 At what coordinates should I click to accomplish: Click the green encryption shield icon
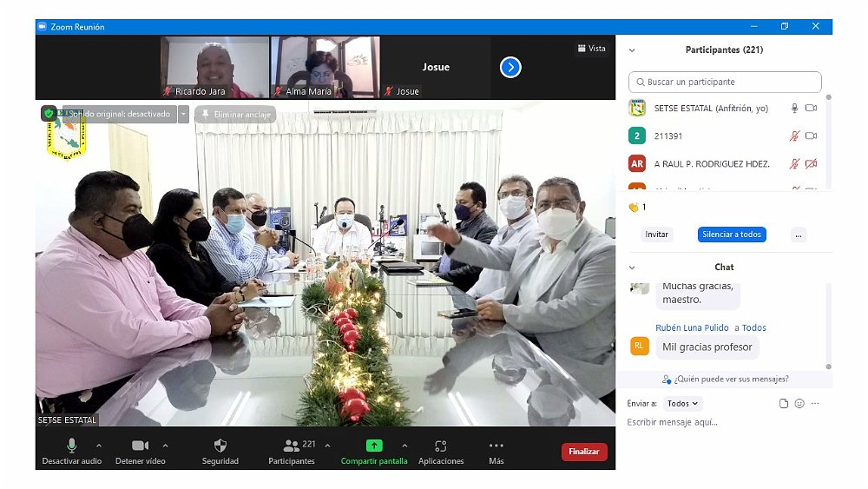(49, 114)
